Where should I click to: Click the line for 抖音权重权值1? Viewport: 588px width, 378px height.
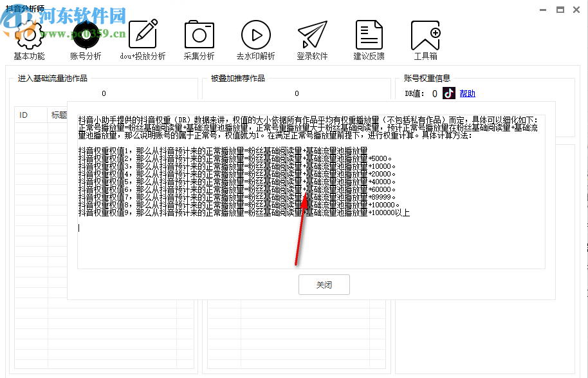point(223,151)
